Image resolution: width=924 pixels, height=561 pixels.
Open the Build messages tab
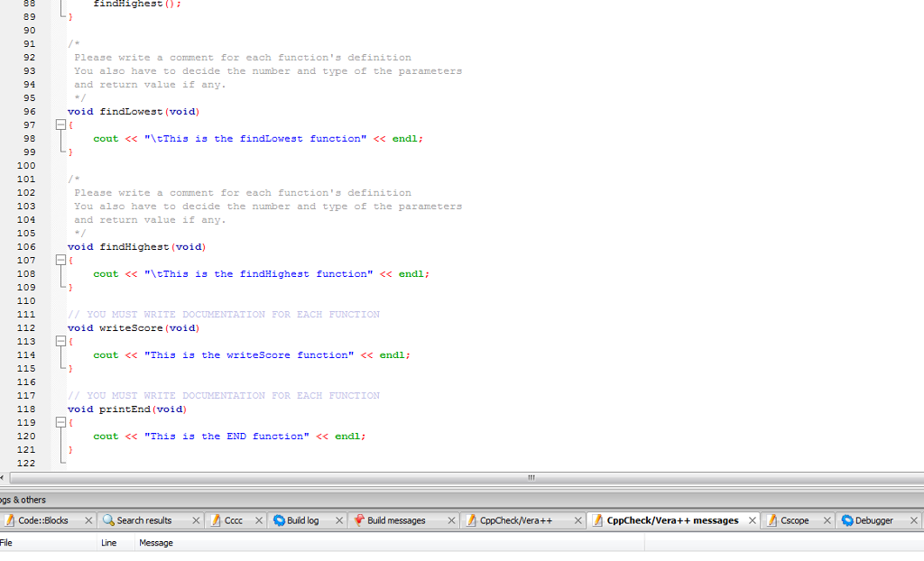396,520
